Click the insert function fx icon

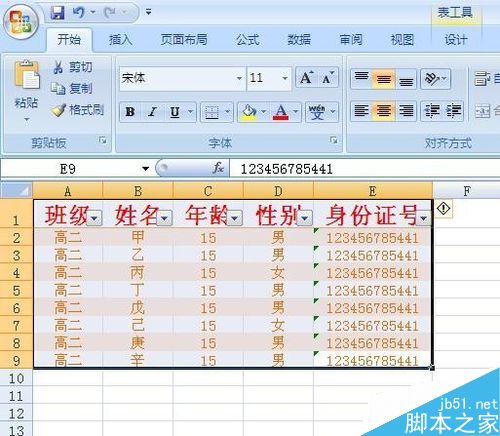(218, 168)
